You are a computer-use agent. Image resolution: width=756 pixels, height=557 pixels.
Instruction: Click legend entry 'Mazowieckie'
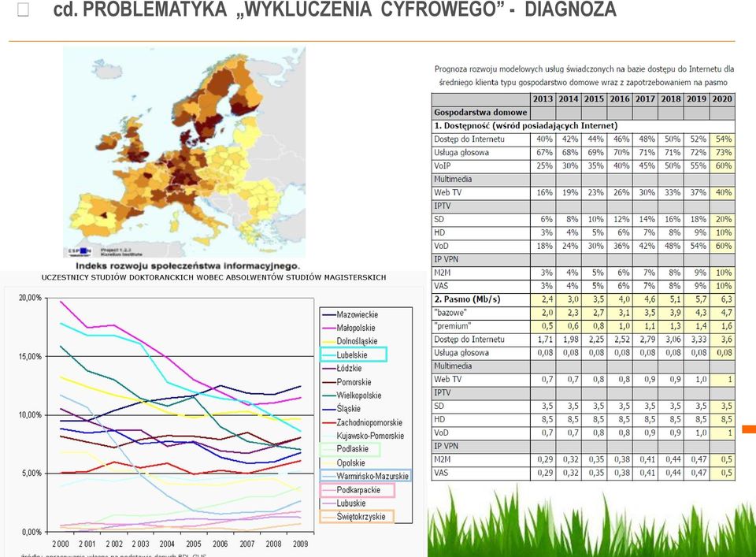(358, 314)
